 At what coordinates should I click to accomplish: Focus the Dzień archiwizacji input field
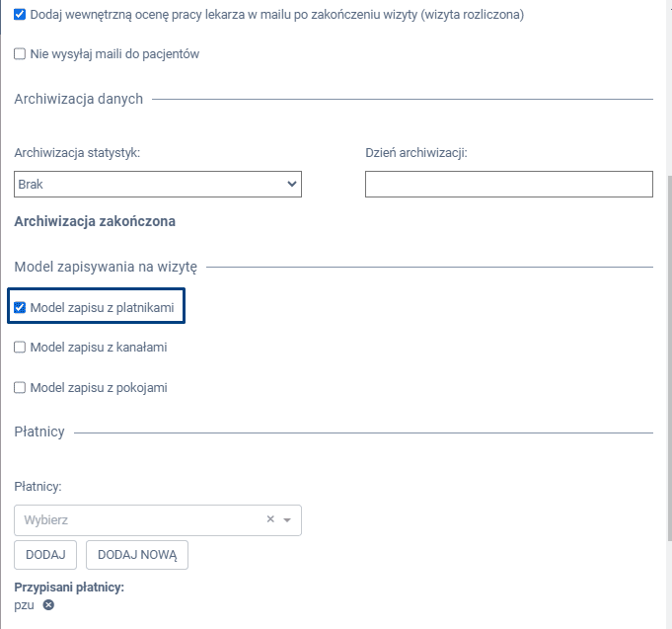(x=508, y=184)
